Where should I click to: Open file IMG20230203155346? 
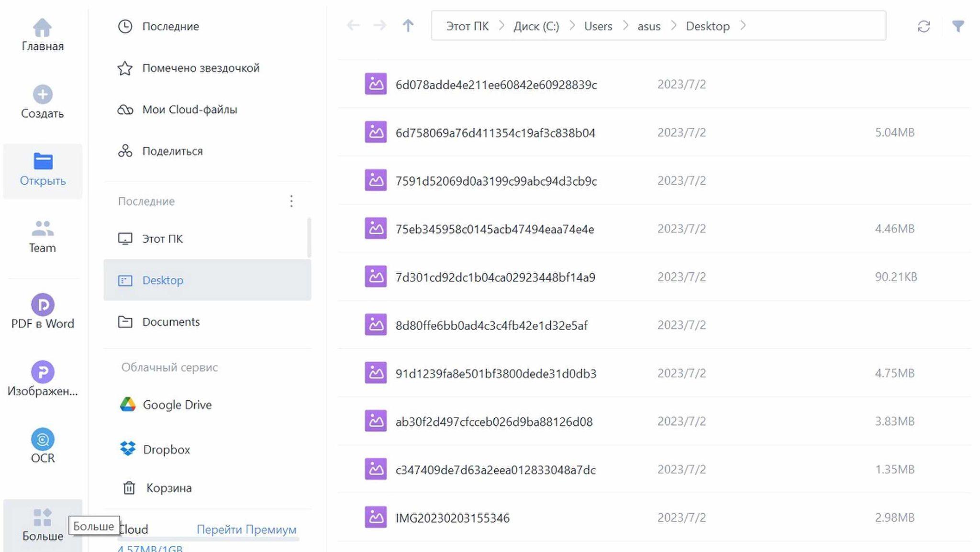point(452,518)
